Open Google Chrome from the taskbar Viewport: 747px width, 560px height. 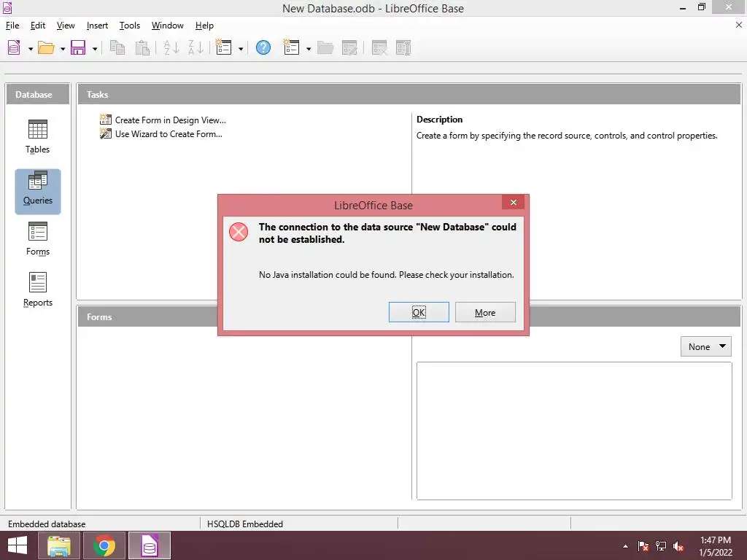[x=104, y=545]
